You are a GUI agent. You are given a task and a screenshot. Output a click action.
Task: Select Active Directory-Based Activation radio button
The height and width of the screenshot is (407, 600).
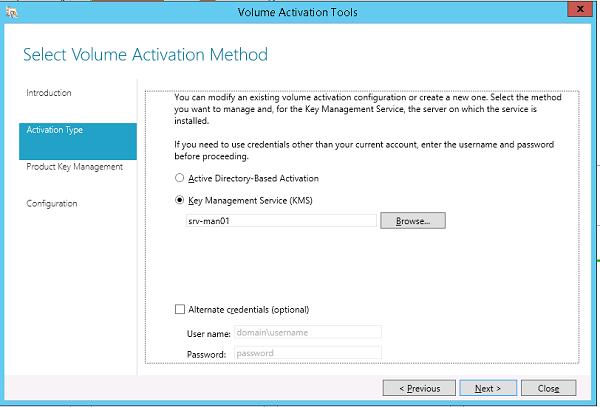(x=179, y=178)
